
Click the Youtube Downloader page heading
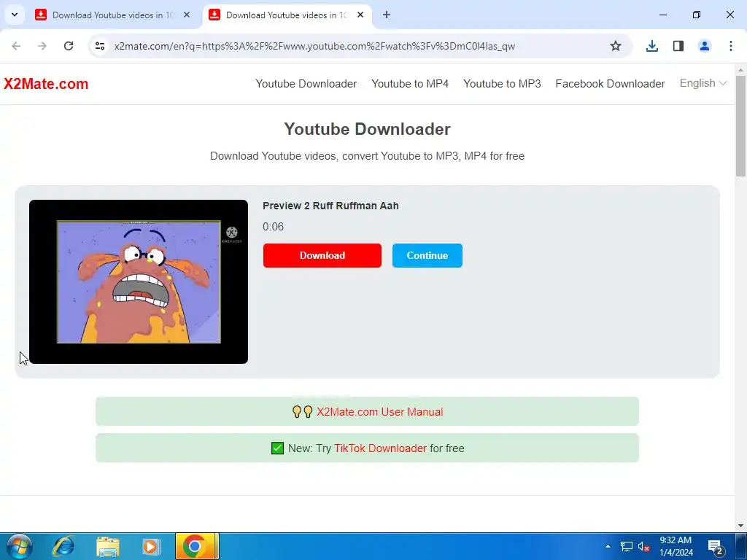[368, 129]
